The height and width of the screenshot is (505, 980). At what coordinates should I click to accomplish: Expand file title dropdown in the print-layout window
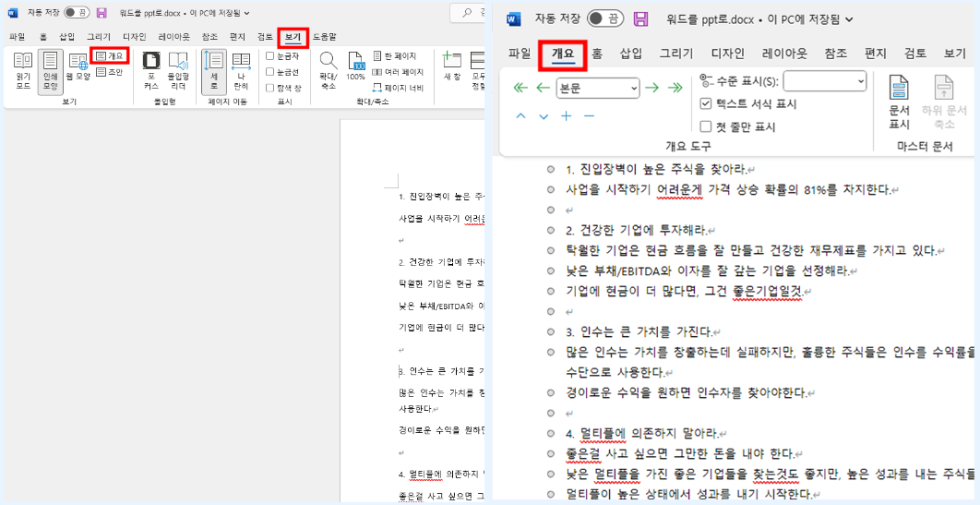pos(248,13)
